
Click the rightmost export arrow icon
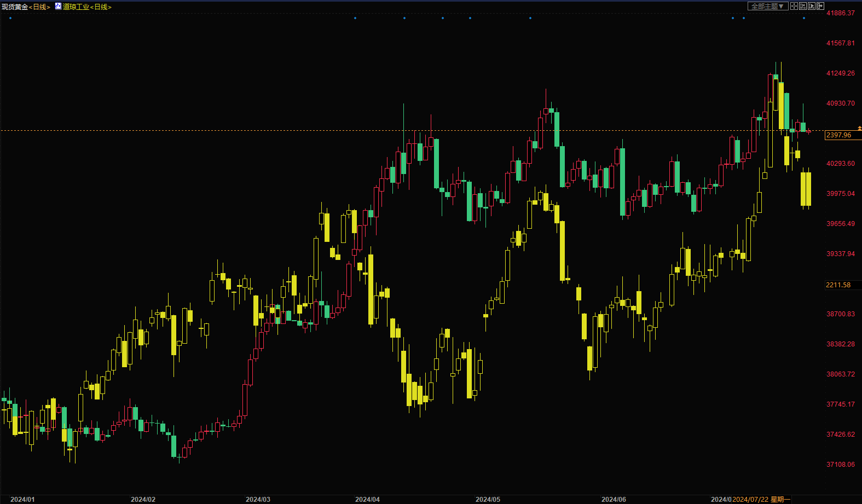(820, 6)
